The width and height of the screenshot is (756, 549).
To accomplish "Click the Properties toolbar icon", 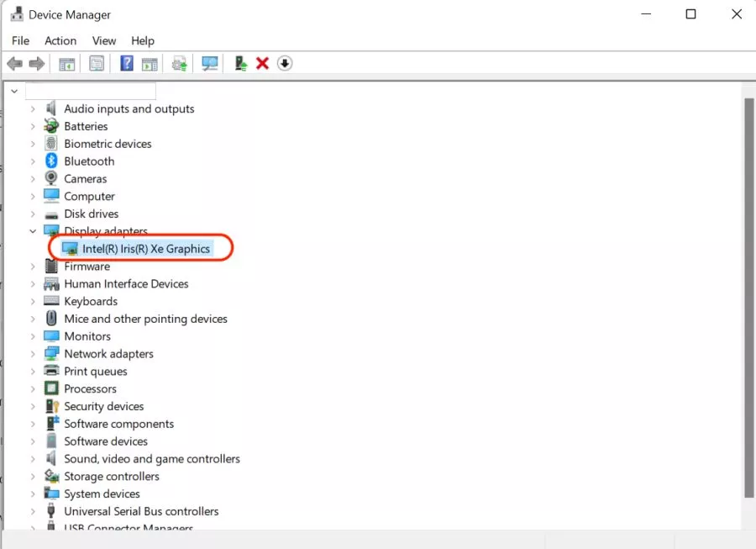I will [97, 63].
